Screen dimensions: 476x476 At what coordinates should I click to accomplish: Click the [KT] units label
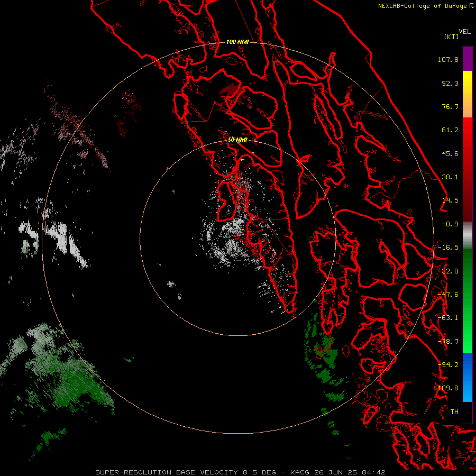click(451, 36)
